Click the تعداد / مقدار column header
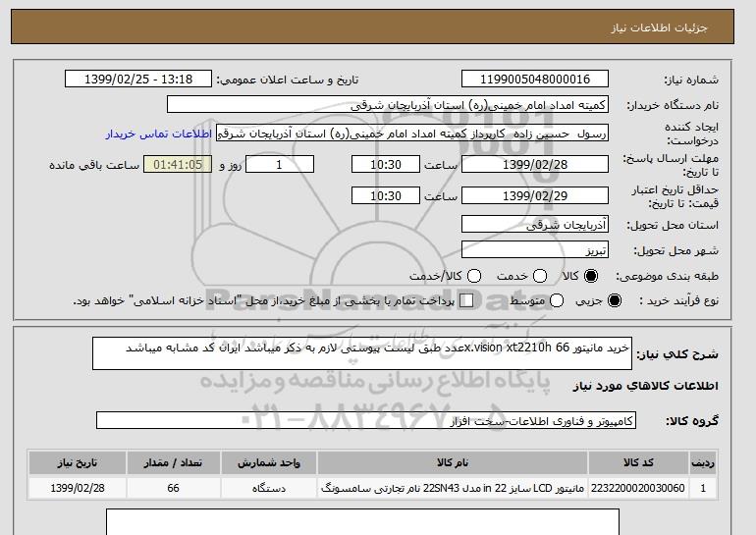The height and width of the screenshot is (535, 756). point(173,462)
